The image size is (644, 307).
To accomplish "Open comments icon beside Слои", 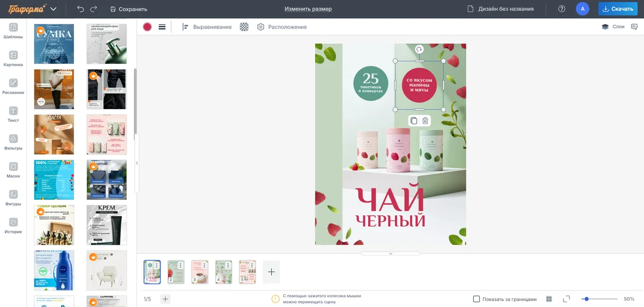I will [634, 27].
